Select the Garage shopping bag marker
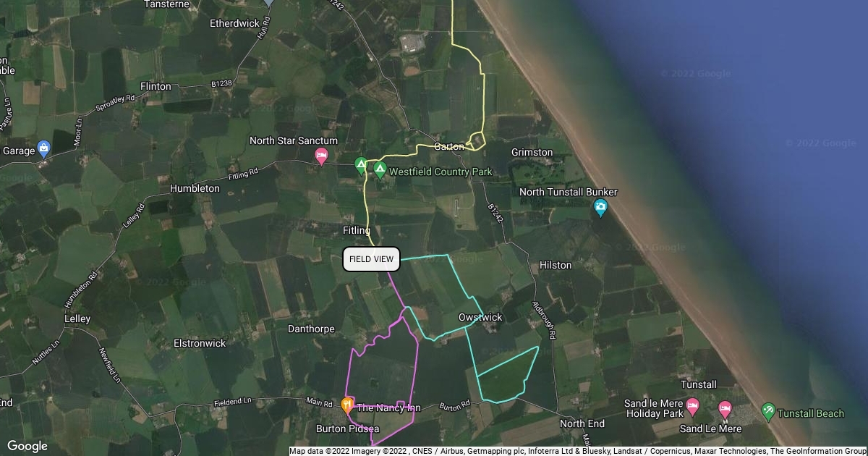Image resolution: width=868 pixels, height=456 pixels. [43, 150]
